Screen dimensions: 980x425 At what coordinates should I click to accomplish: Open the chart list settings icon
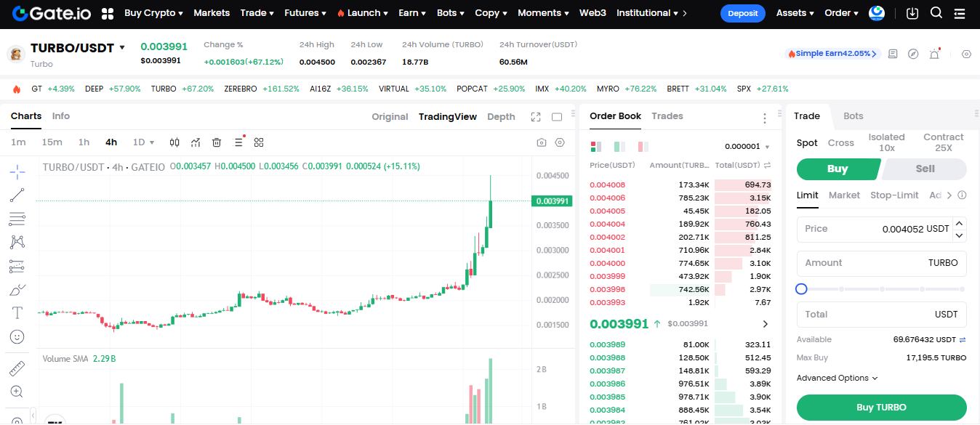[238, 142]
